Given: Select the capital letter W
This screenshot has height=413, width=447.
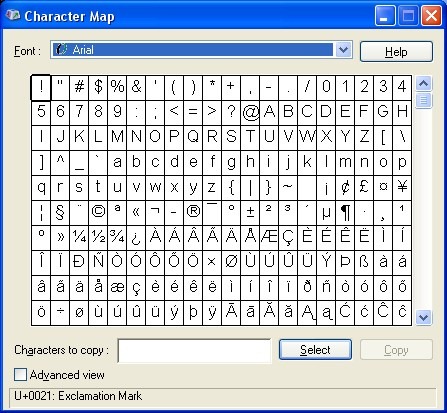Looking at the screenshot, I should (307, 137).
